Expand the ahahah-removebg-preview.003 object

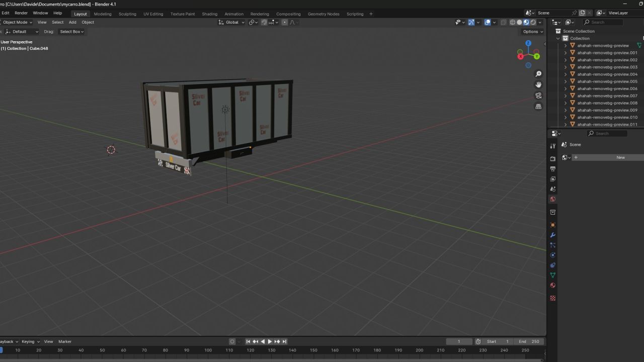(x=566, y=67)
